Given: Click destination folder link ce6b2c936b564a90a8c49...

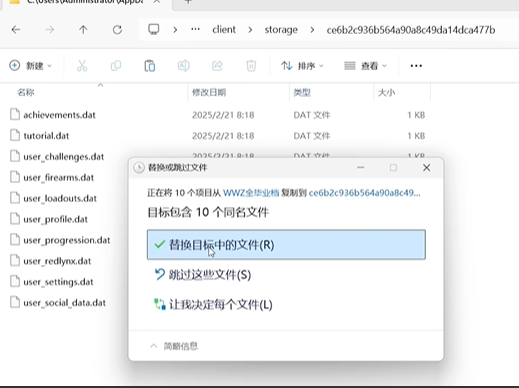Looking at the screenshot, I should click(x=365, y=193).
